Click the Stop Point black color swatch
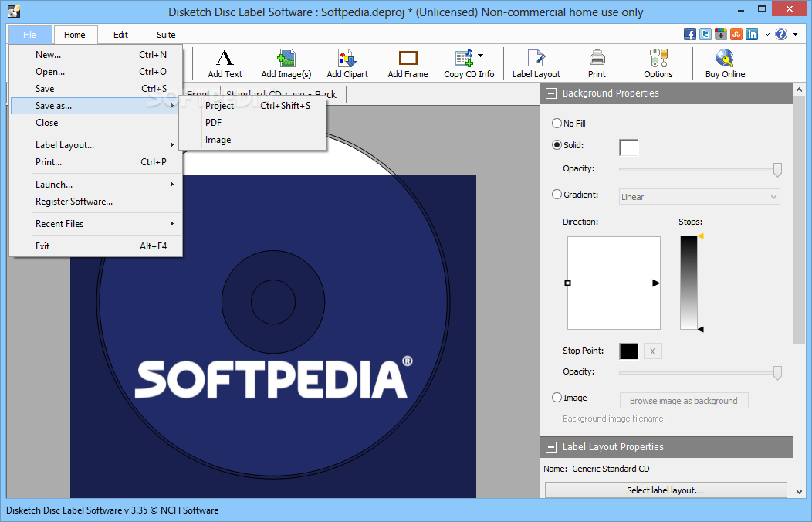The width and height of the screenshot is (812, 522). [628, 351]
